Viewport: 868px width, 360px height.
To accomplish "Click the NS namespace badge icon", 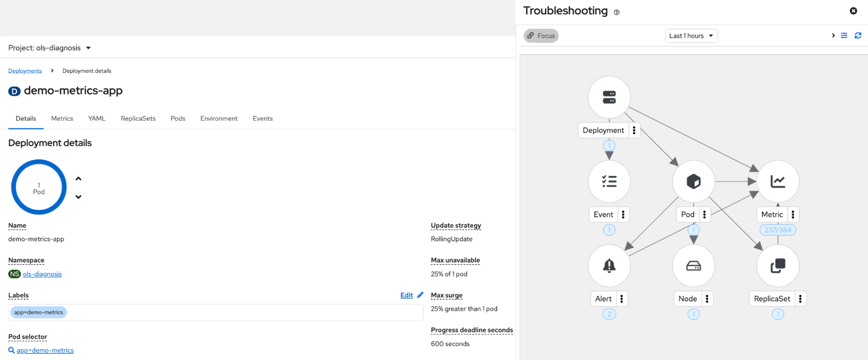I will click(x=15, y=274).
